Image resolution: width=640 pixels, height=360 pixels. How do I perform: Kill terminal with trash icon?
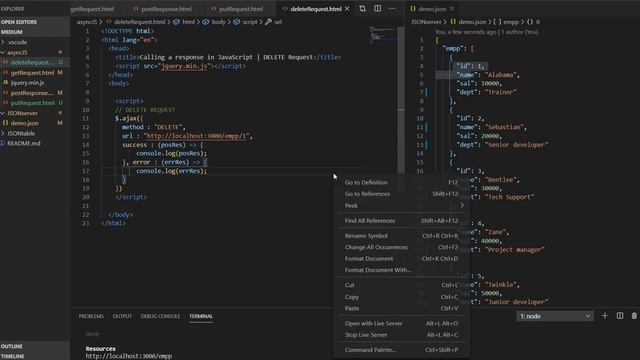[x=634, y=316]
